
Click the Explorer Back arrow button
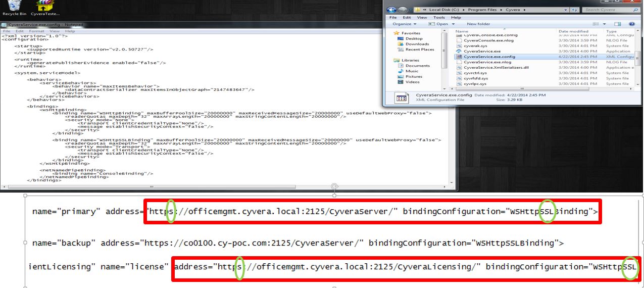[392, 10]
